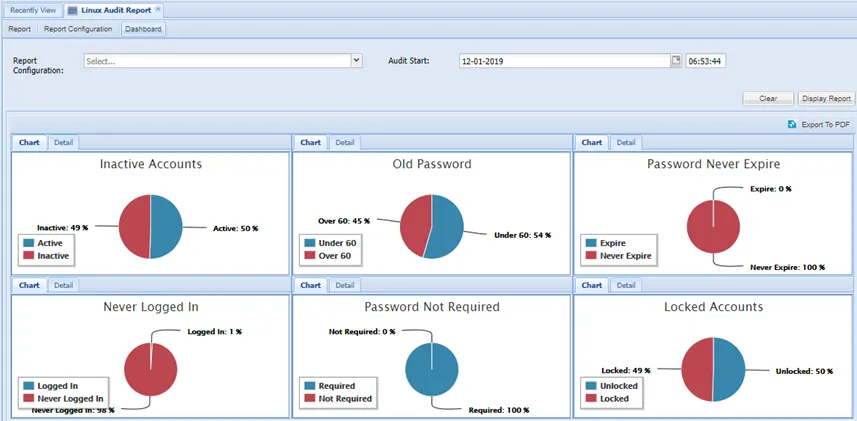Click the 'Not Required: 0 %' chart label
The image size is (857, 421).
(362, 331)
